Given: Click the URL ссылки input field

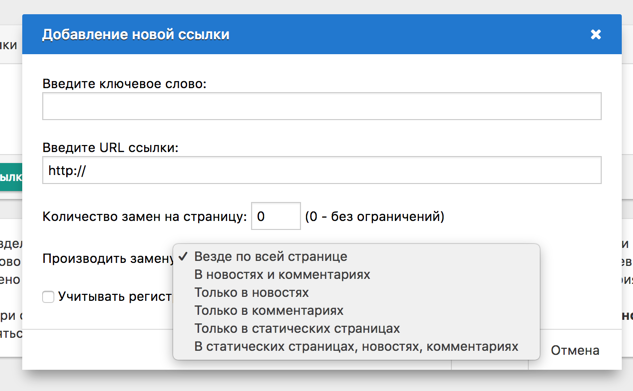Looking at the screenshot, I should coord(322,170).
